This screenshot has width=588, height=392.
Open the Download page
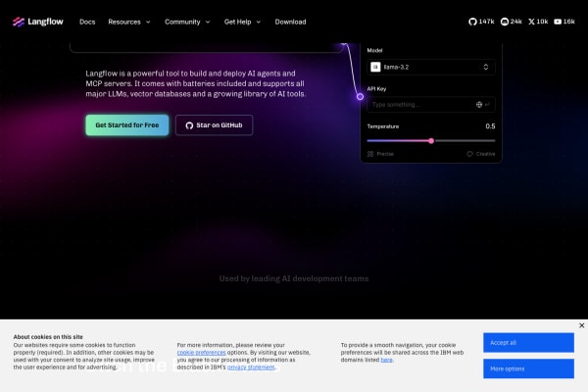point(290,22)
